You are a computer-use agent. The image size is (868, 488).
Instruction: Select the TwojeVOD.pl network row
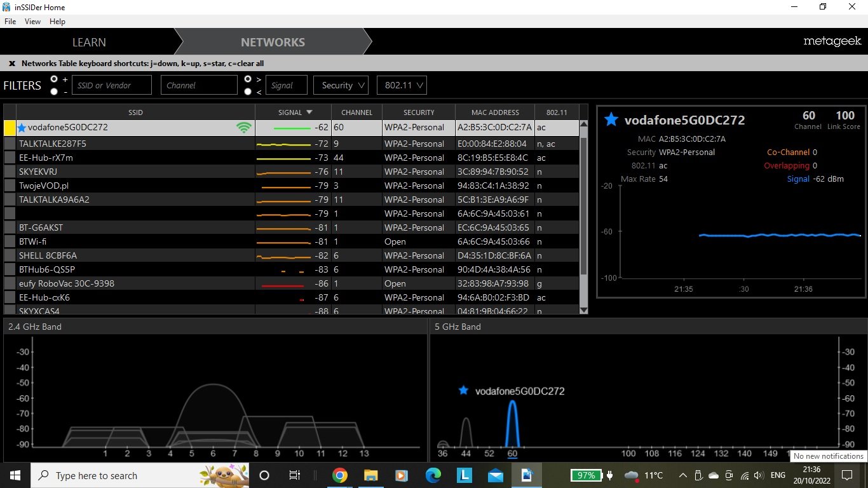[292, 186]
